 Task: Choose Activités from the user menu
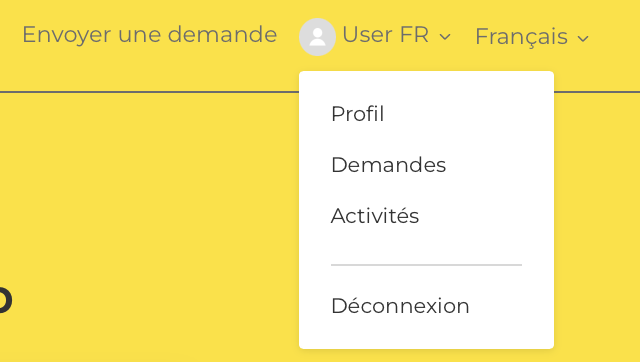[x=375, y=215]
